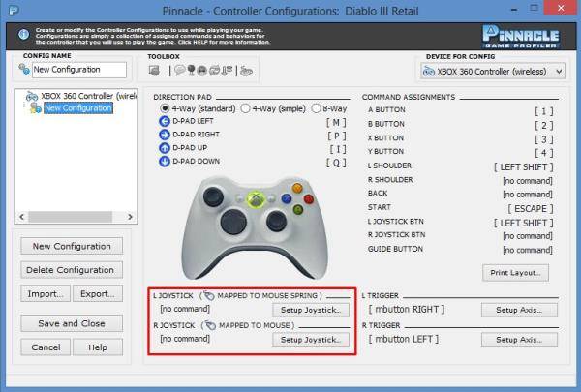Click Save and Close
Screen dimensions: 581x392
point(72,323)
